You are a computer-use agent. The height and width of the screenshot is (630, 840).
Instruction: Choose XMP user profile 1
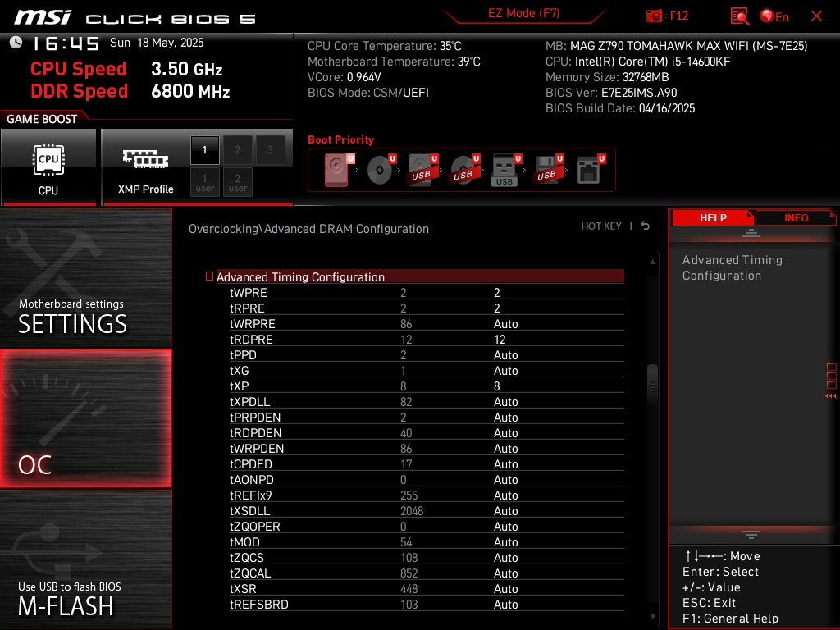coord(204,183)
